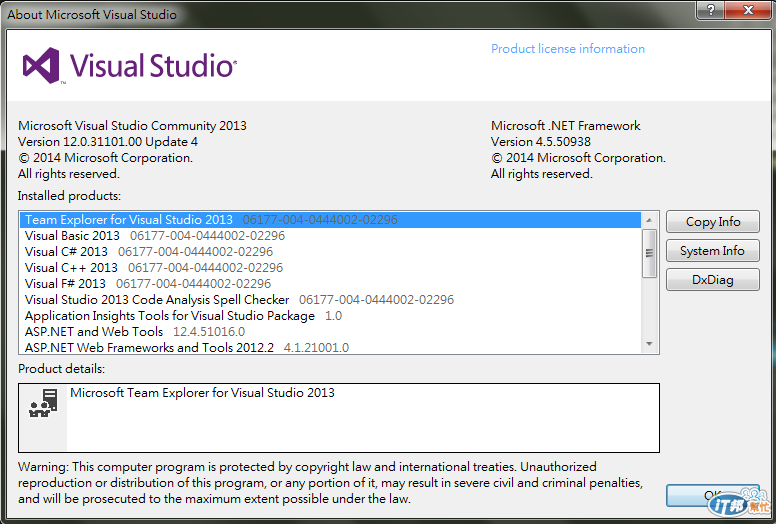
Task: Select Visual C# 2013 list entry
Action: [x=331, y=252]
